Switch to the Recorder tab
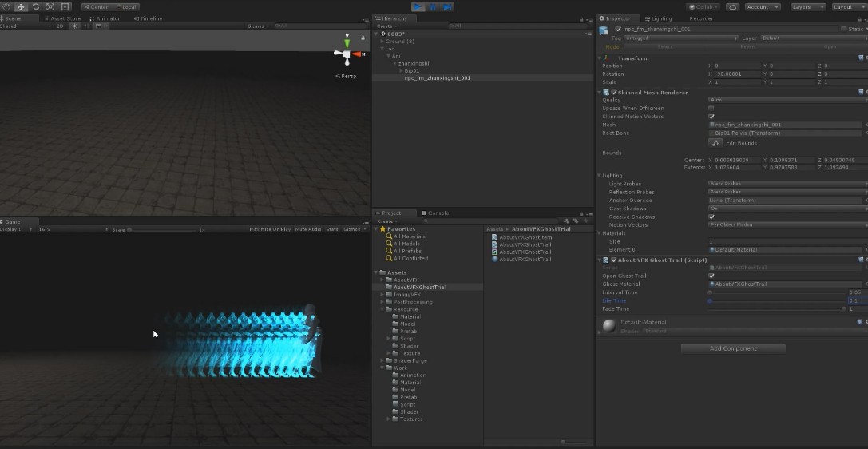 coord(701,18)
